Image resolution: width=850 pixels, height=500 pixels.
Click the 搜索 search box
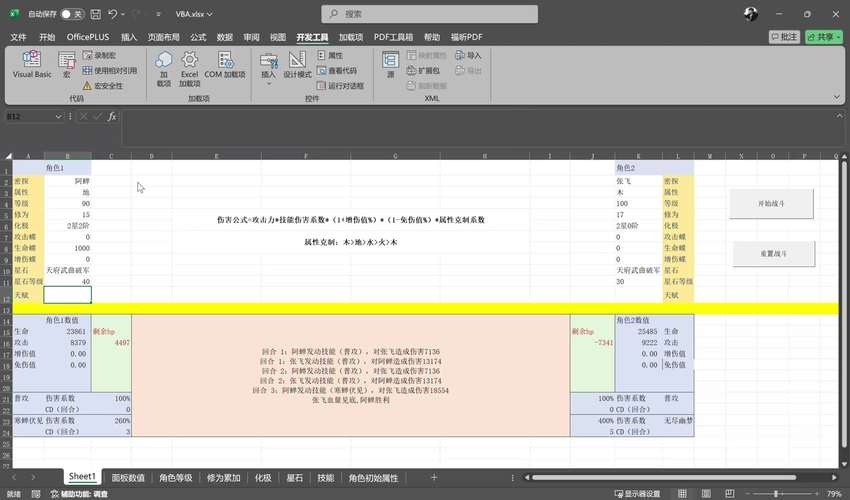coord(429,14)
